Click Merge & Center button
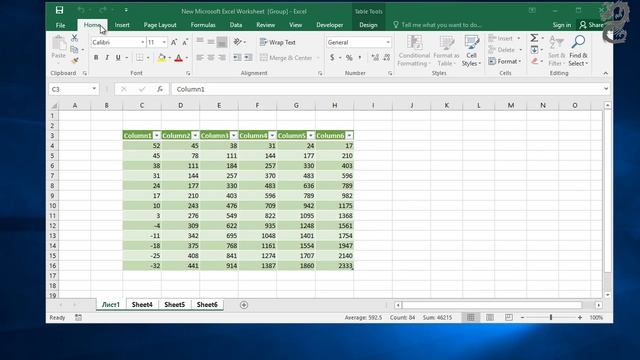Viewport: 640px width, 360px height. click(287, 58)
